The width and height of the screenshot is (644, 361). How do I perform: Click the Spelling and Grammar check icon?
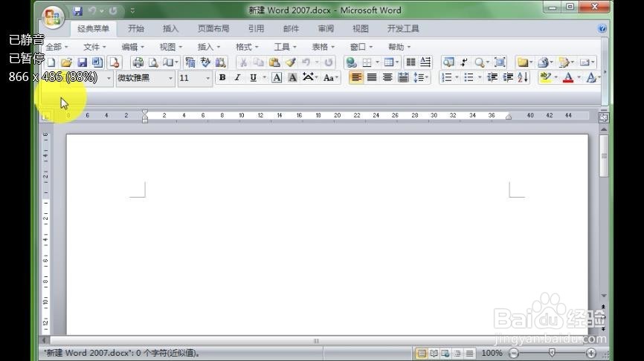point(205,62)
